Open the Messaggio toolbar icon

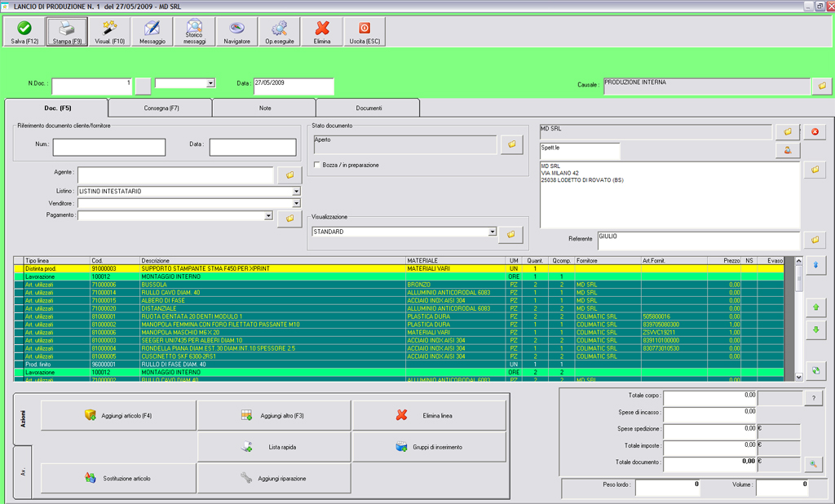click(152, 32)
